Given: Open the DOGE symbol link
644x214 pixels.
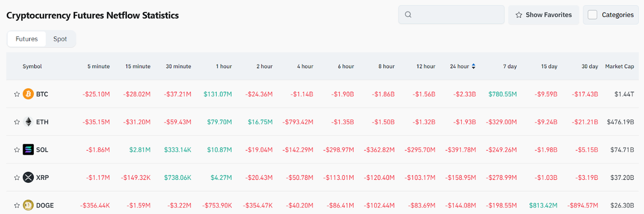Looking at the screenshot, I should [45, 205].
